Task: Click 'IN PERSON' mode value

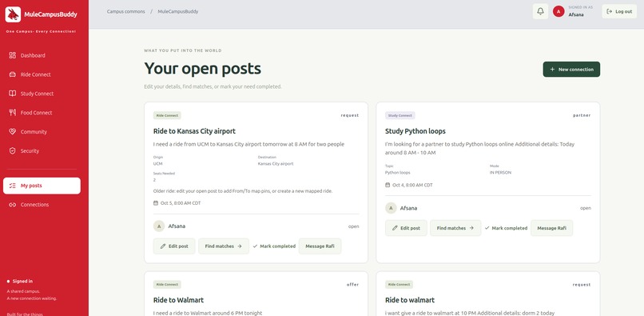Action: point(500,173)
